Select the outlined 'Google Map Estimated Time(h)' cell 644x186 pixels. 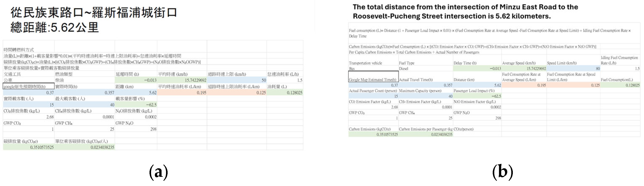pyautogui.click(x=373, y=77)
